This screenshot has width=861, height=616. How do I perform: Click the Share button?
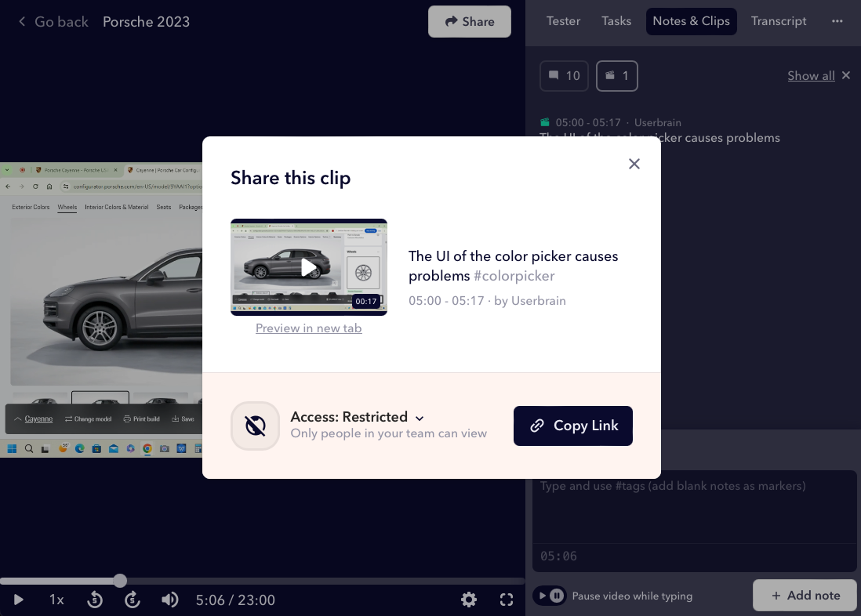pyautogui.click(x=470, y=21)
